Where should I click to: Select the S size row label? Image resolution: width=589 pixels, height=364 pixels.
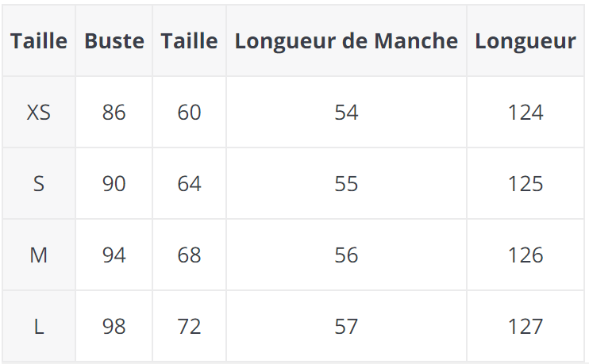[x=38, y=184]
